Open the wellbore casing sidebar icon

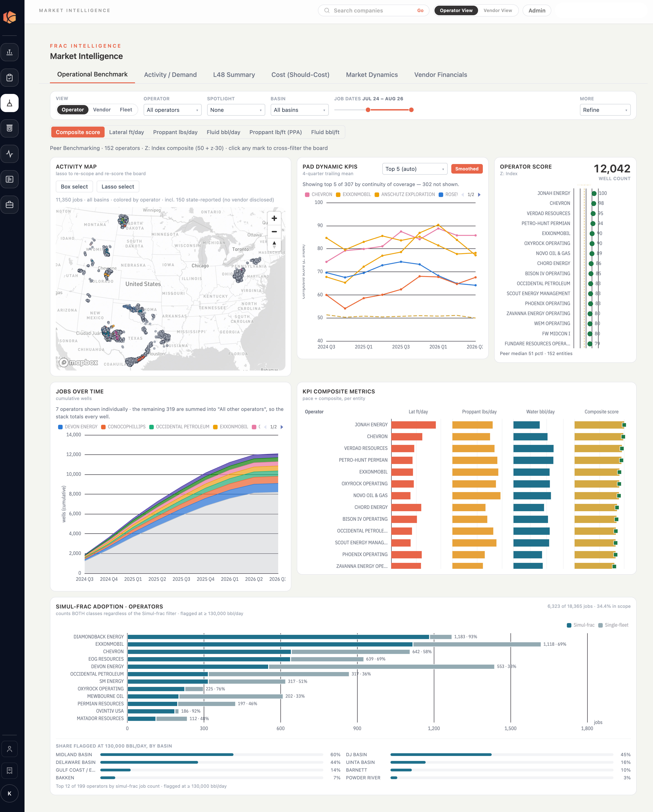pos(9,128)
